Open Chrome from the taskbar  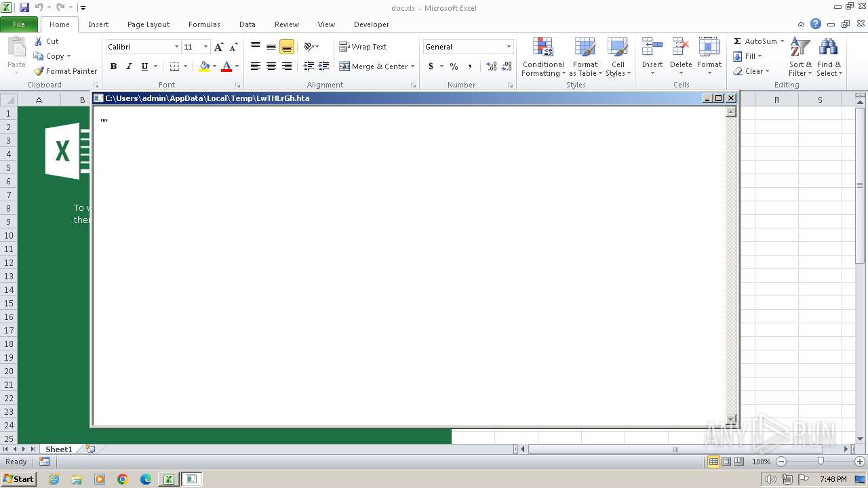coord(122,479)
